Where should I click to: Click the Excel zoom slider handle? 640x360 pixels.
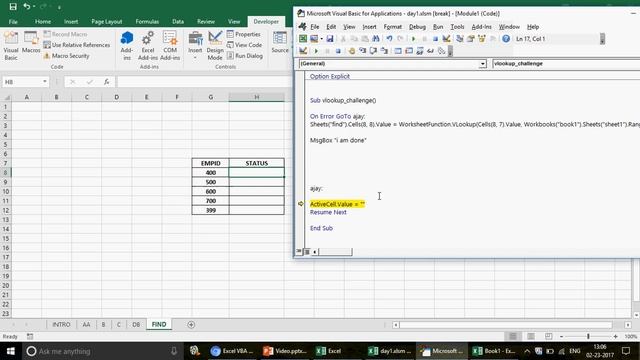[588, 336]
